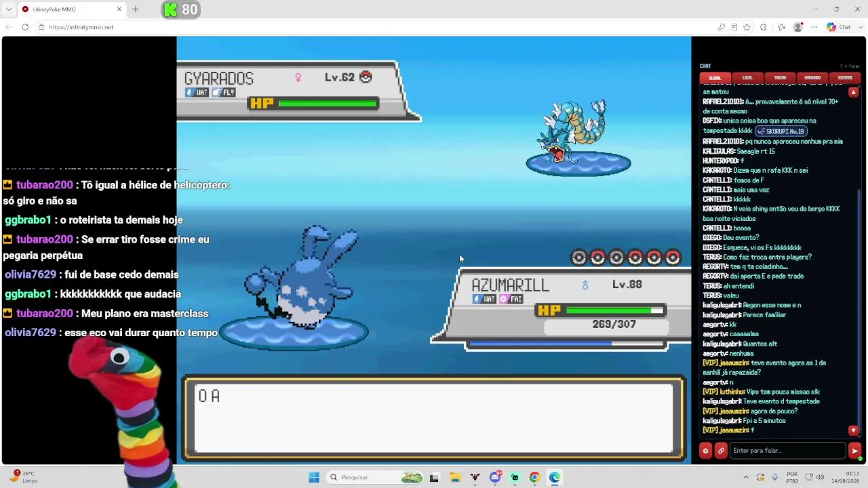Jump chat down with red down arrow
The height and width of the screenshot is (488, 868).
854,430
